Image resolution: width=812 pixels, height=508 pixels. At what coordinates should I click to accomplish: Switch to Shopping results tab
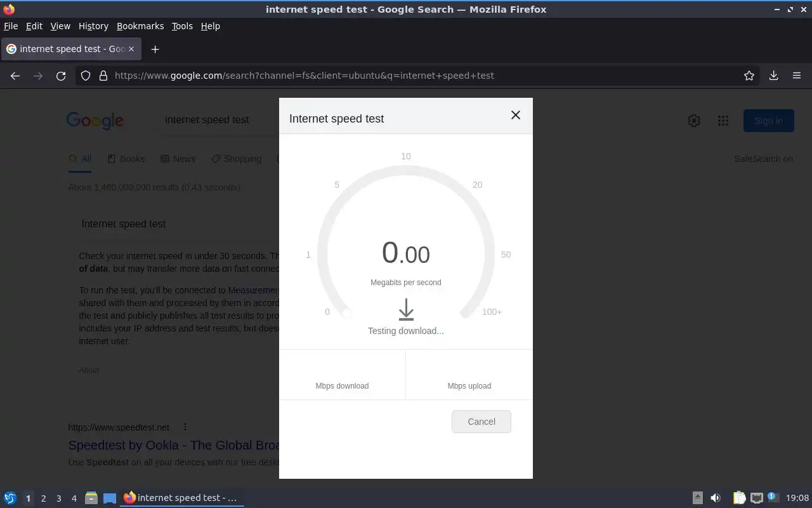pos(236,159)
